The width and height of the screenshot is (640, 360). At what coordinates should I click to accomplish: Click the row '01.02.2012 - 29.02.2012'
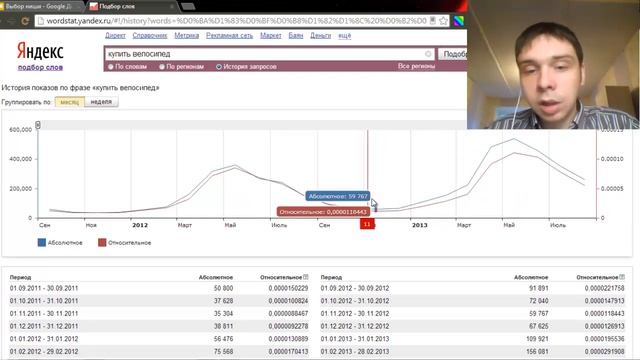coord(159,351)
